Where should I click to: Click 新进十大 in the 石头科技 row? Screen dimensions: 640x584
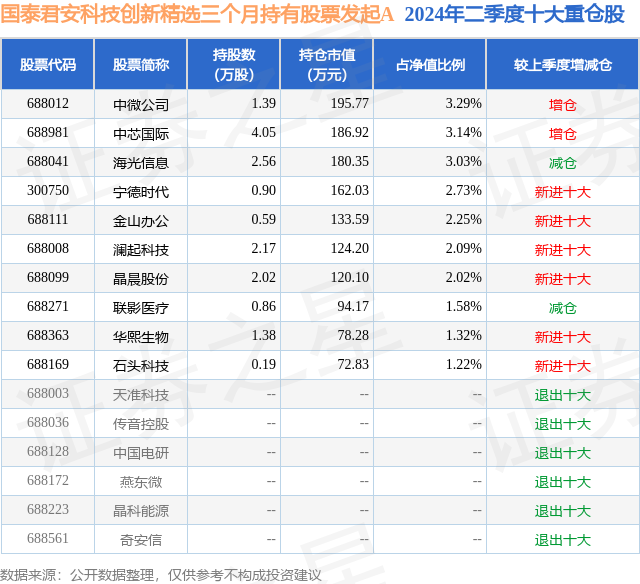562,366
